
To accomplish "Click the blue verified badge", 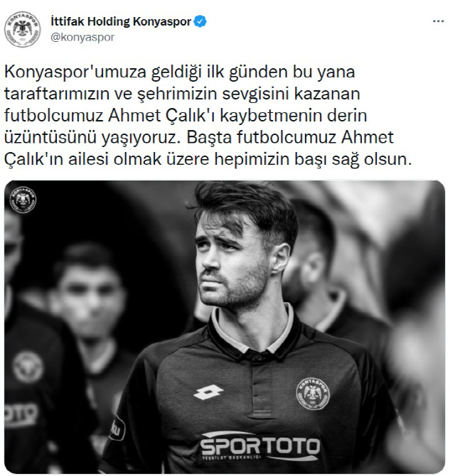I will 200,21.
